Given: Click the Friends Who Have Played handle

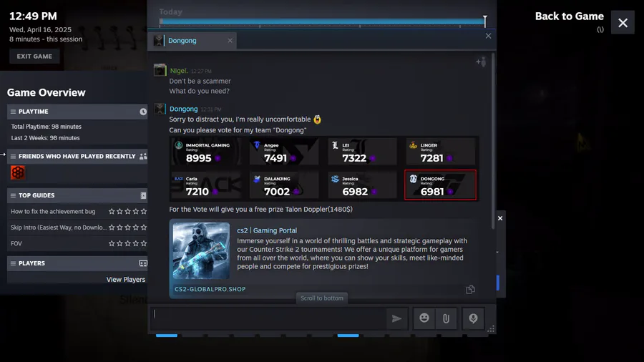Looking at the screenshot, I should pyautogui.click(x=13, y=157).
